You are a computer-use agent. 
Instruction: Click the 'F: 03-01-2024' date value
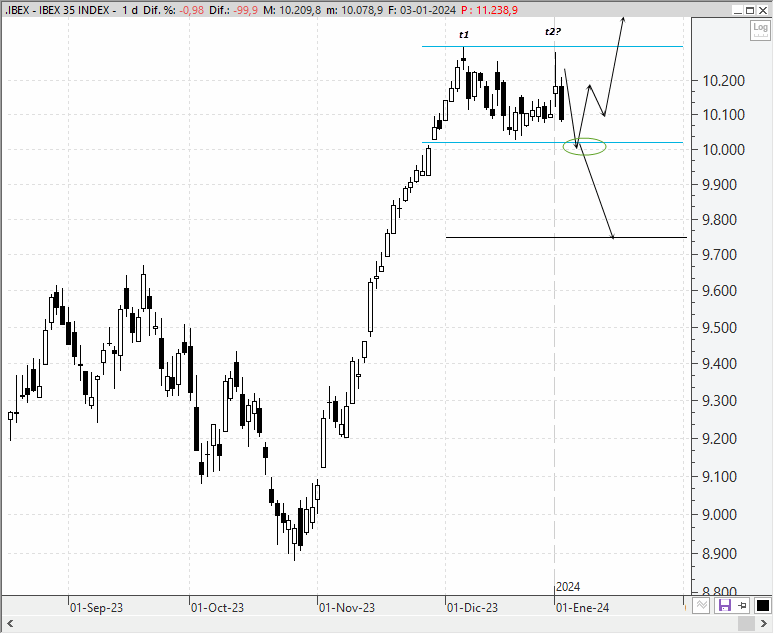pos(422,10)
